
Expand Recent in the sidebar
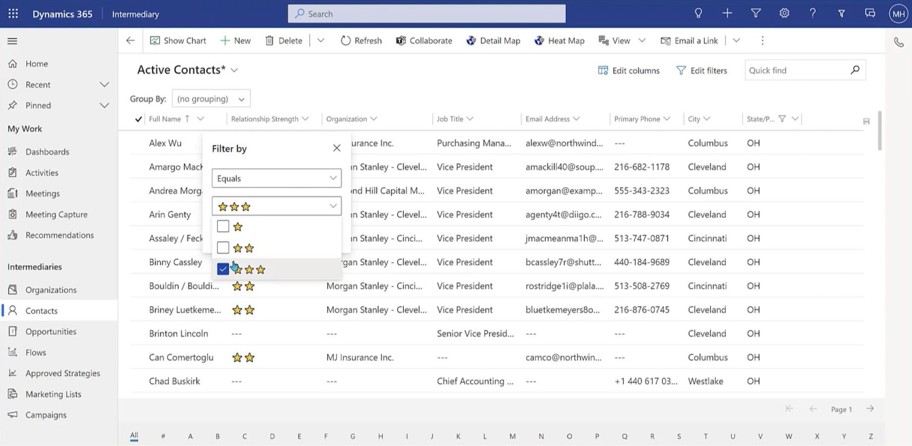tap(104, 84)
